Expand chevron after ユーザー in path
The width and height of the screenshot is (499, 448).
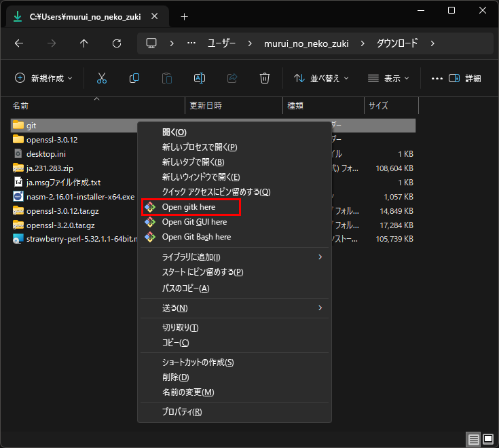250,43
